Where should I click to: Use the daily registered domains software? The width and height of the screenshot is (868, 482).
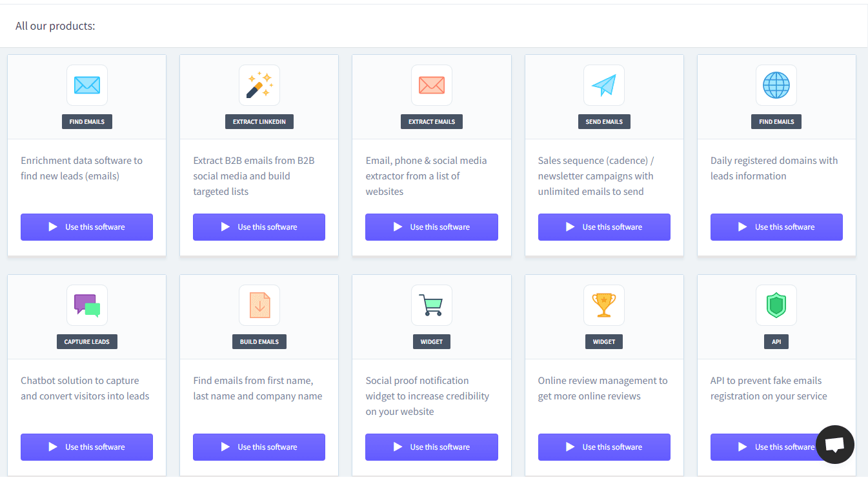click(x=776, y=227)
